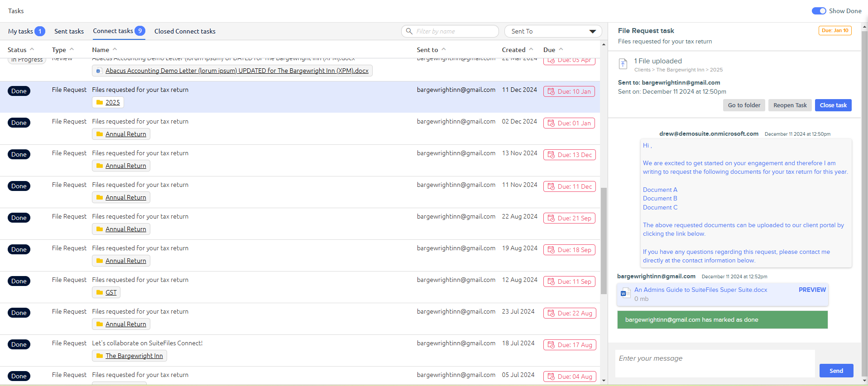The image size is (868, 386).
Task: Click the File Request task heading
Action: pos(646,31)
